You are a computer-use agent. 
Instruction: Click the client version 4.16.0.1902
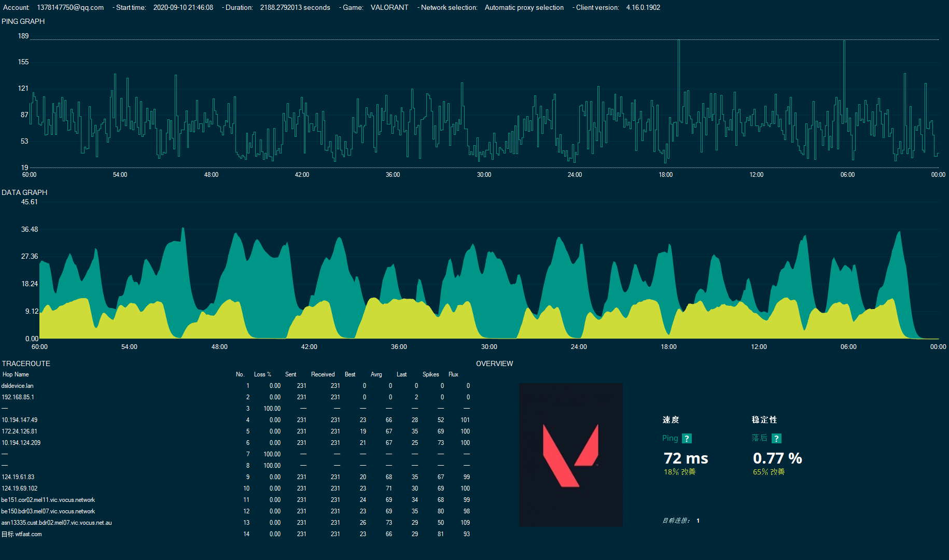[643, 7]
